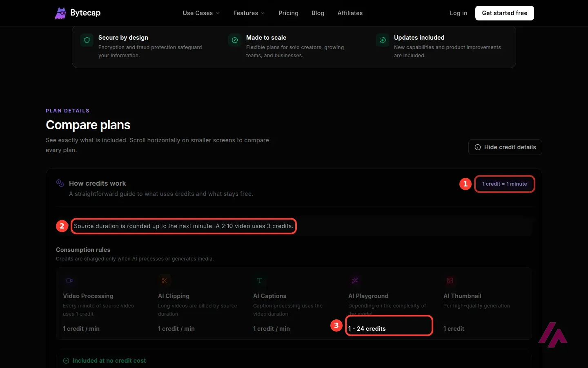Viewport: 588px width, 368px height.
Task: Click the AI Clipping 1 credit / min value
Action: click(176, 329)
